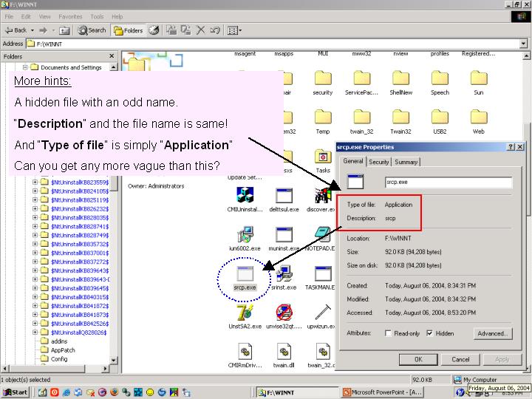Collapse Documents and Settings tree node
The height and width of the screenshot is (399, 532).
25,67
